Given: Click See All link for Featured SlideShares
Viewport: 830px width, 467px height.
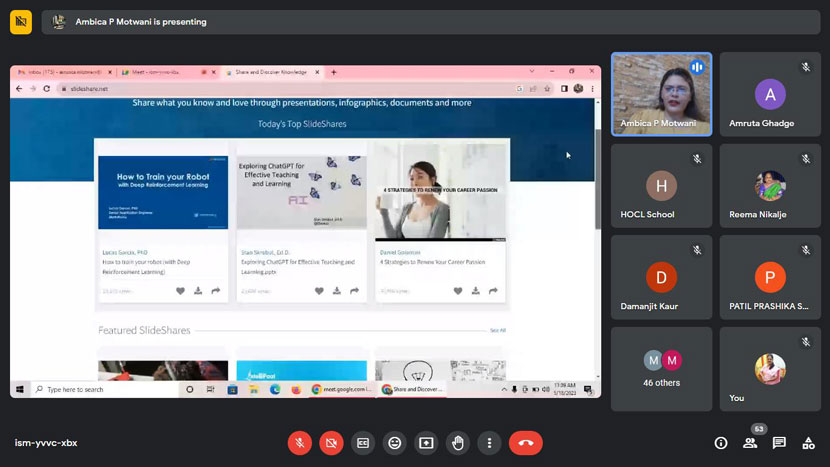Looking at the screenshot, I should (x=498, y=330).
